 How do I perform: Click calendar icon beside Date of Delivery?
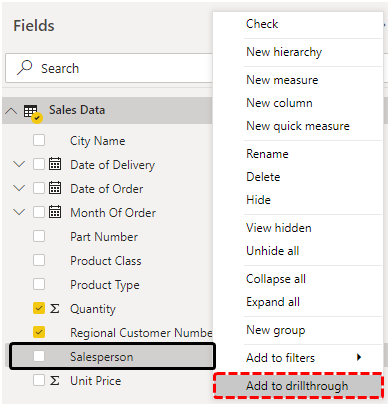click(55, 164)
